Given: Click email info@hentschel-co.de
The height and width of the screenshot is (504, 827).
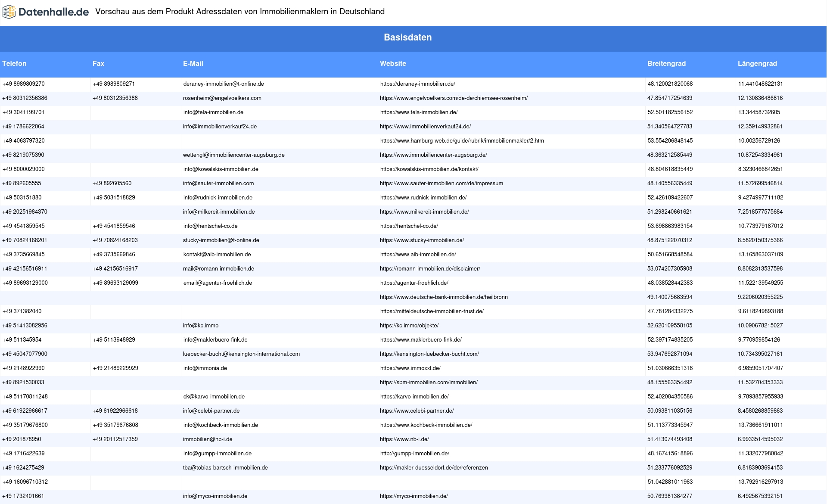Looking at the screenshot, I should click(x=210, y=226).
